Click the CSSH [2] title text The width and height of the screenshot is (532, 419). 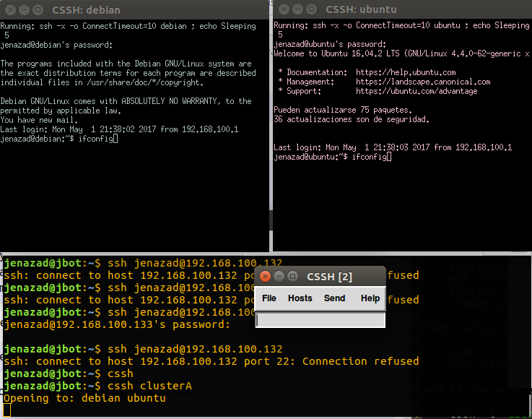click(x=329, y=277)
